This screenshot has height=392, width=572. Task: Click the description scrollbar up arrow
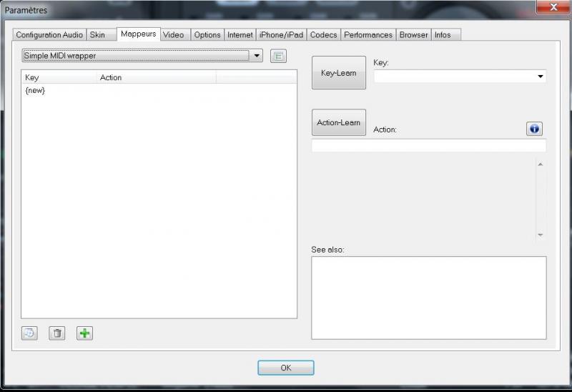tap(541, 165)
